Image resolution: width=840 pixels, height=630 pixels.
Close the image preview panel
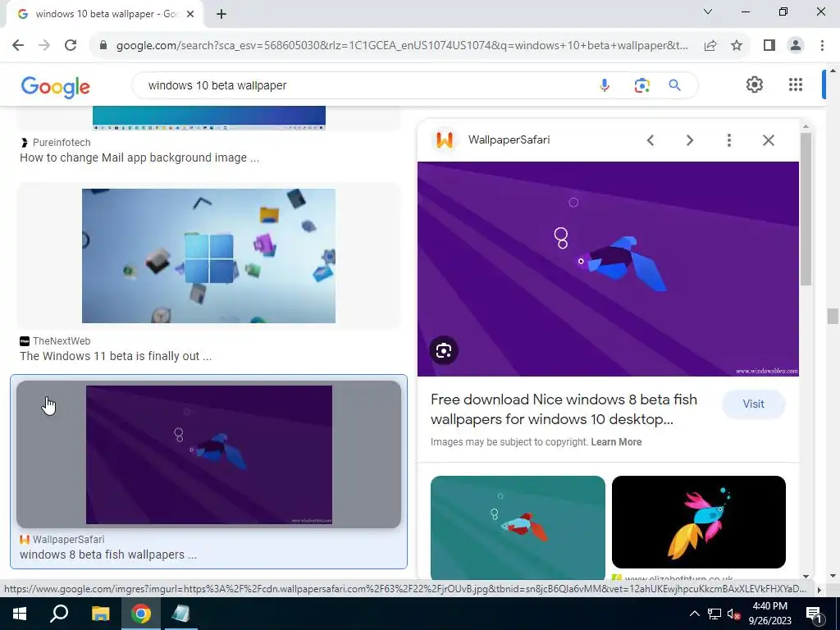(768, 140)
